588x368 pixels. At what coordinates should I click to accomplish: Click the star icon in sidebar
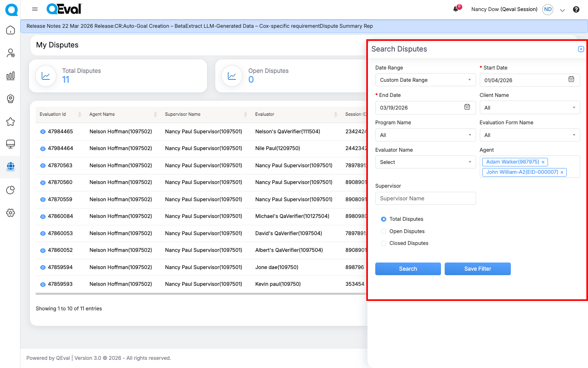pos(11,121)
